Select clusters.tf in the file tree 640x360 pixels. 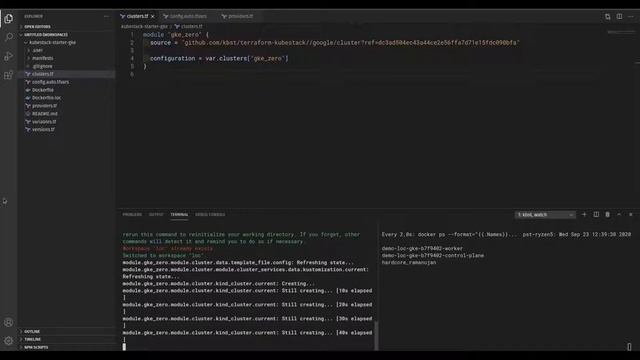tap(67, 74)
